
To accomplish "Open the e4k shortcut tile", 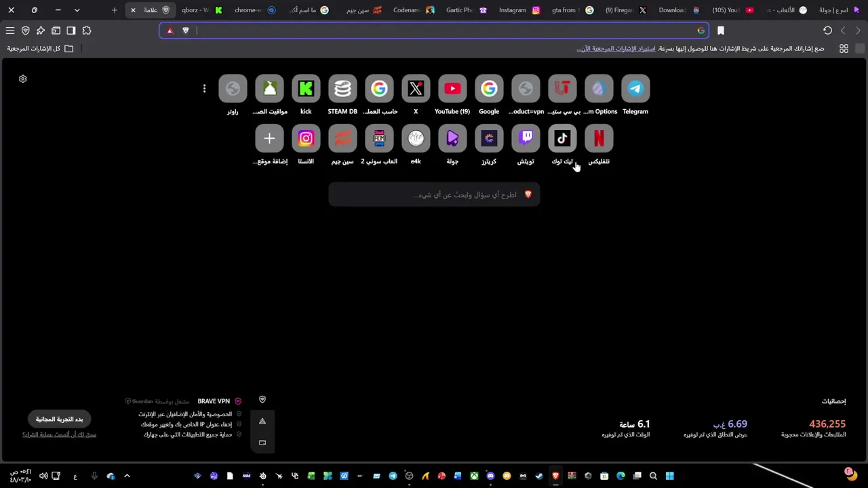I will tap(416, 138).
